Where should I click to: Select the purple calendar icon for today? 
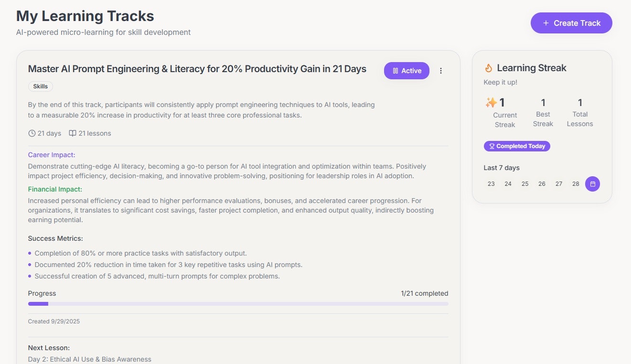click(592, 183)
